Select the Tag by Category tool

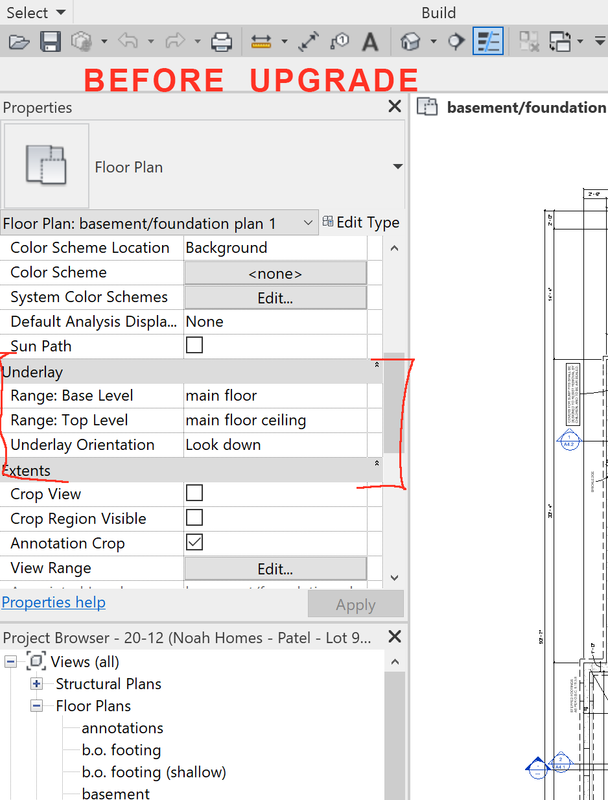pyautogui.click(x=339, y=41)
